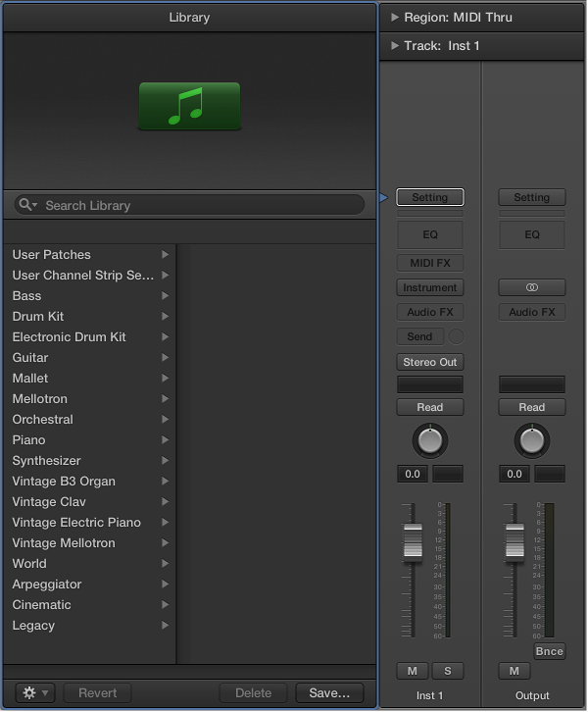588x712 pixels.
Task: Click the Inst 1 group slot below Stereo Out
Action: click(x=430, y=384)
